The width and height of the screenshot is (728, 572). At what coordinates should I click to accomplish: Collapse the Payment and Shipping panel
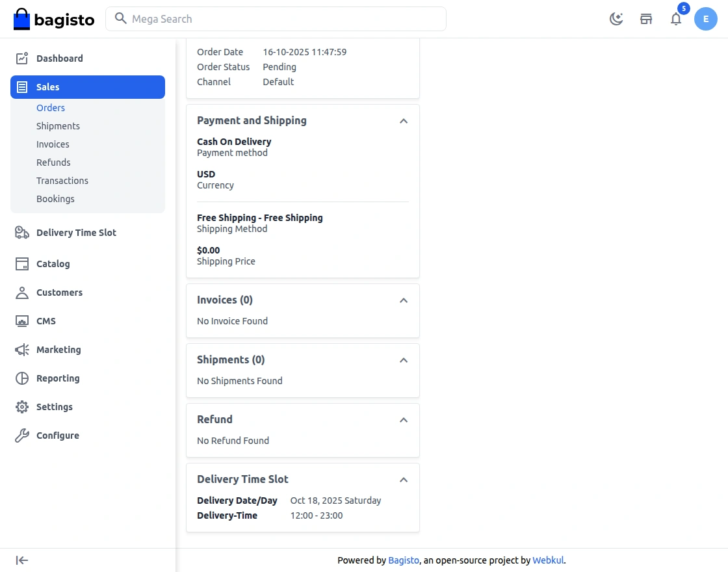404,121
